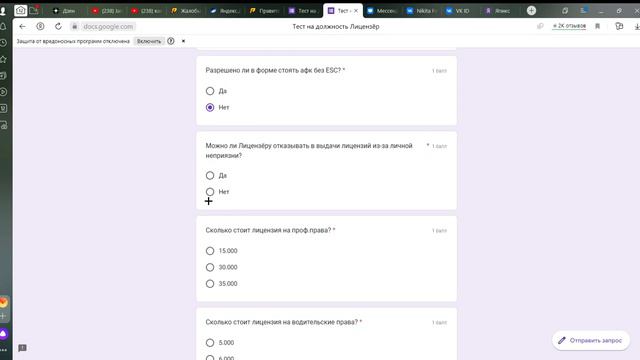
Task: Open notifications bell in sidebar
Action: tap(3, 27)
